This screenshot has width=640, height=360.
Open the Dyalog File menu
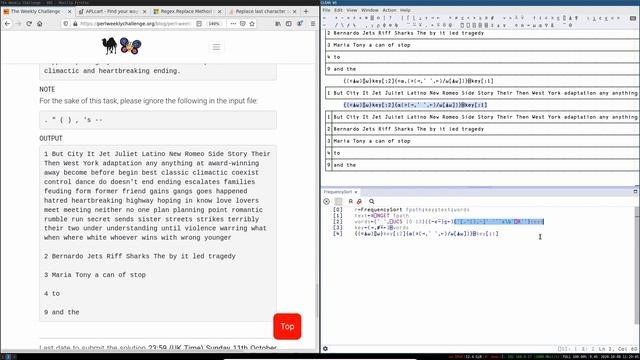point(327,10)
